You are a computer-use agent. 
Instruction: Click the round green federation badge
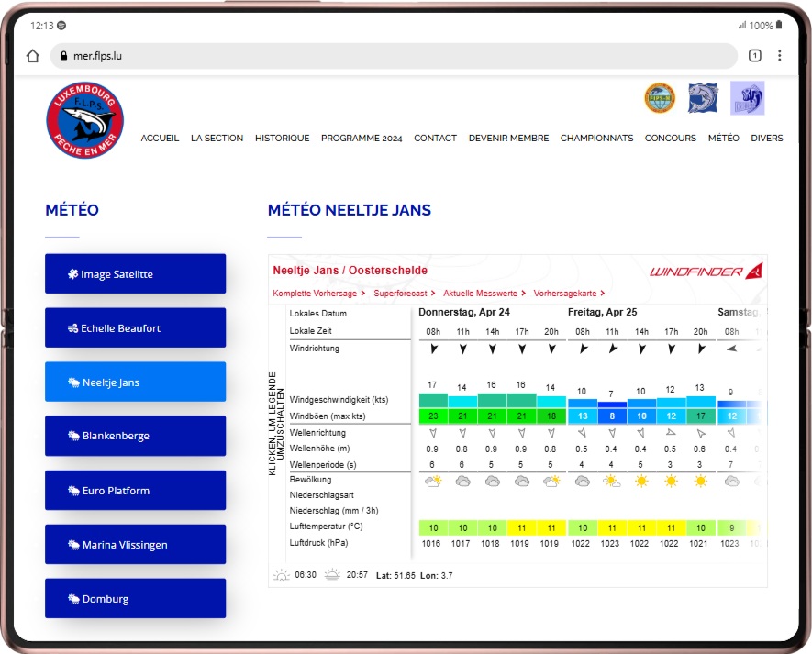tap(660, 97)
